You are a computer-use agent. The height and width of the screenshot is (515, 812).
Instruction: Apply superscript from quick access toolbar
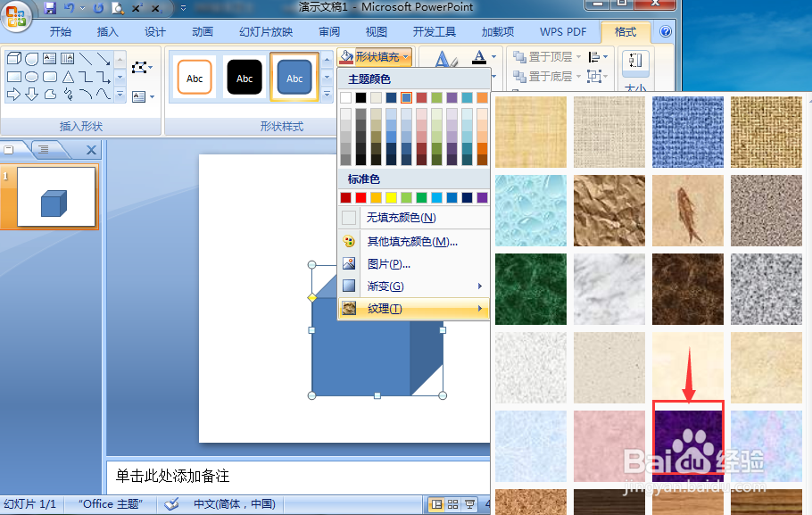coord(137,8)
